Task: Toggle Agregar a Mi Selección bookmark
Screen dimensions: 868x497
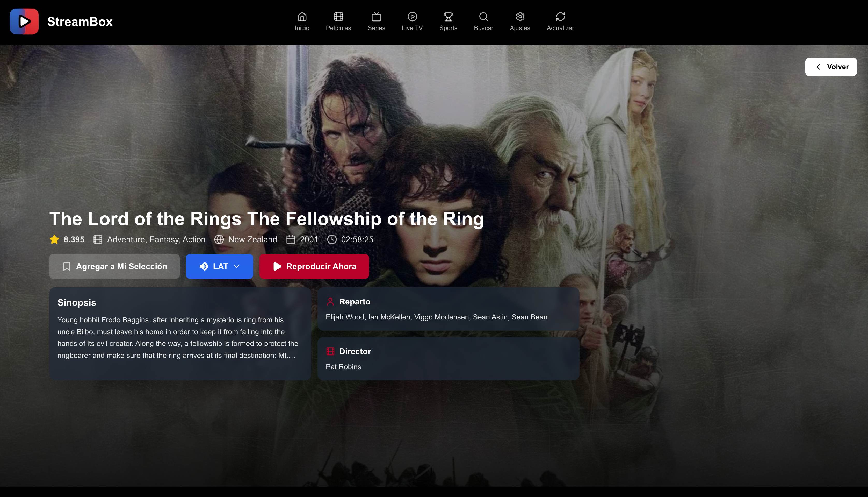Action: (114, 266)
